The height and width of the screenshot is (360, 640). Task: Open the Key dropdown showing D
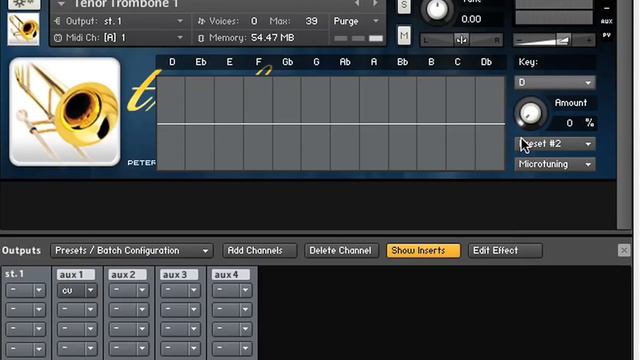click(x=555, y=83)
